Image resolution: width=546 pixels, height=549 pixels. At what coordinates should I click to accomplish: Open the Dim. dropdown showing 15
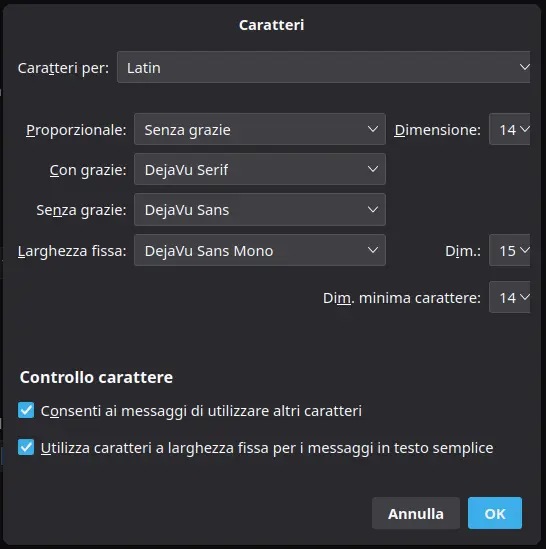tap(509, 250)
